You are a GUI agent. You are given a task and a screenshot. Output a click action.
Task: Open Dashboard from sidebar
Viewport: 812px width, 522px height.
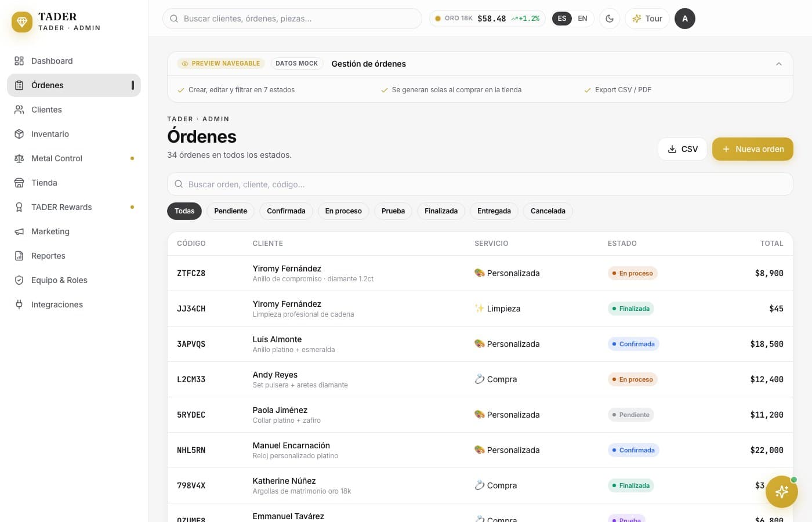(x=74, y=61)
